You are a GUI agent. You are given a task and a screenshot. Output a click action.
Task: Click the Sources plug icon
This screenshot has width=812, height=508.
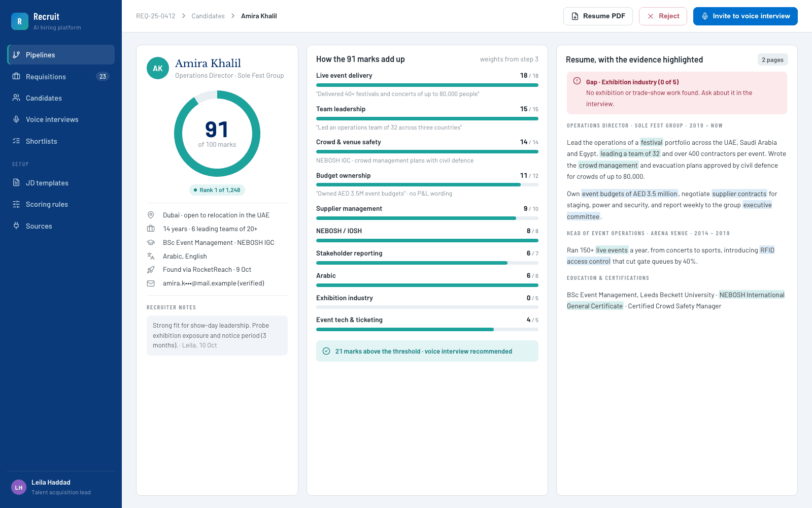click(16, 226)
